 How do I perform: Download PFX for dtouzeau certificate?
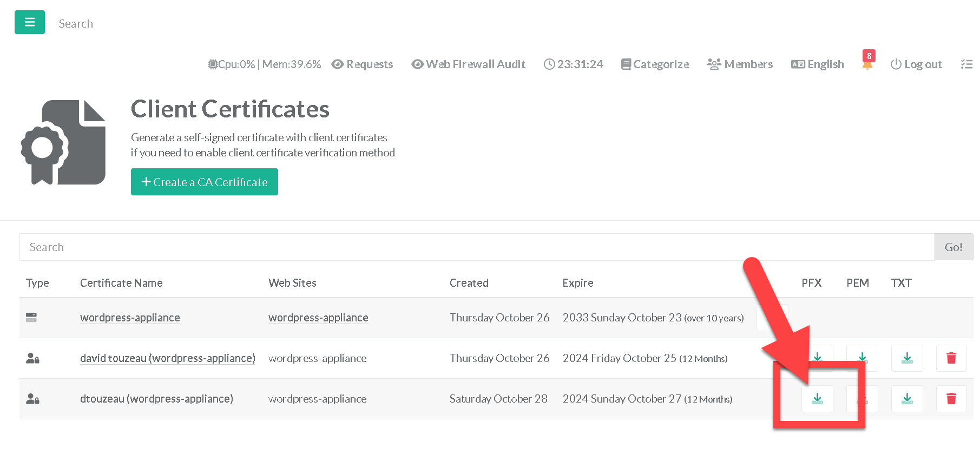(x=817, y=399)
